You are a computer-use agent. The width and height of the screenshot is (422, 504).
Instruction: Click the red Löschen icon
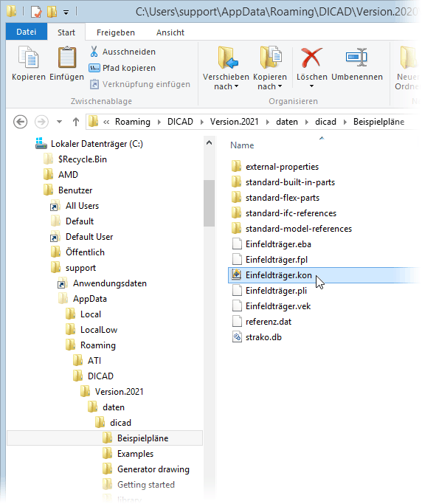(x=311, y=58)
